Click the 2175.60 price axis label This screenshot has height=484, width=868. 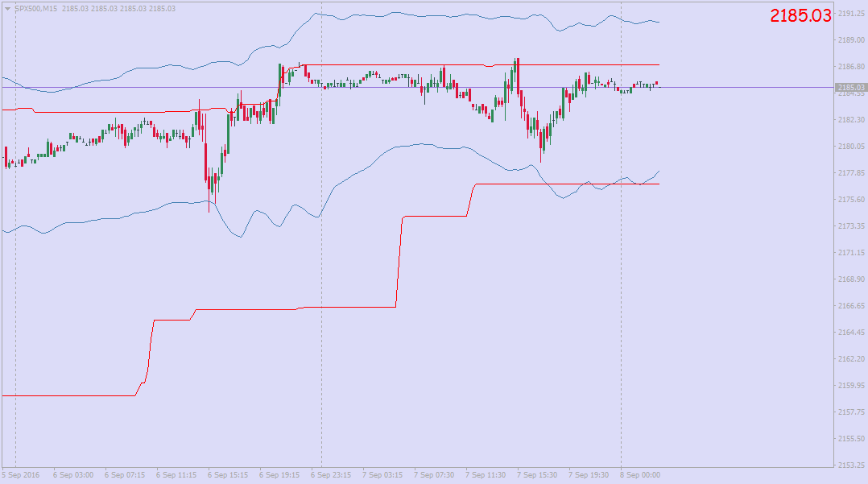coord(851,200)
